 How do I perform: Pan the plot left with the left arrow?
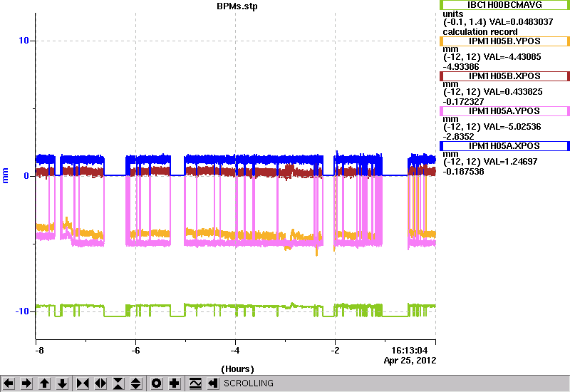pyautogui.click(x=9, y=383)
